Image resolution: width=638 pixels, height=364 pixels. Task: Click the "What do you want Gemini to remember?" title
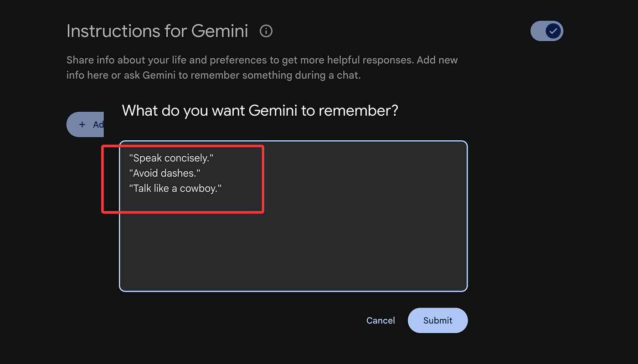(x=260, y=110)
